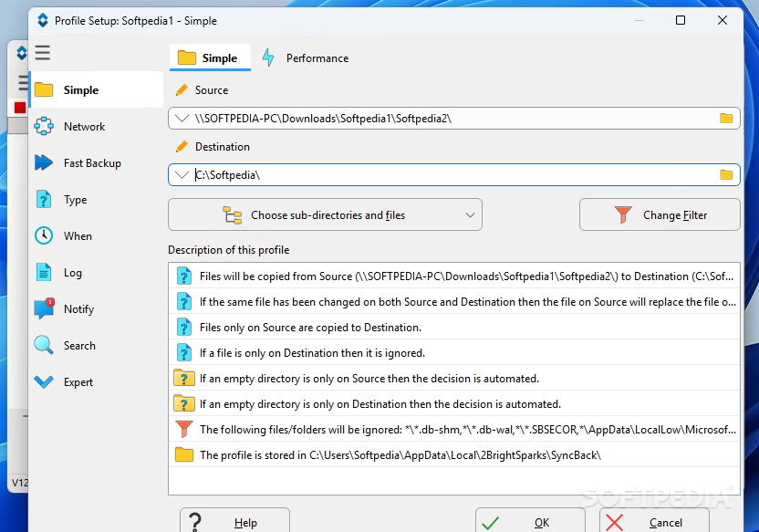Open Log settings in the sidebar
Viewport: 759px width, 532px height.
97,273
